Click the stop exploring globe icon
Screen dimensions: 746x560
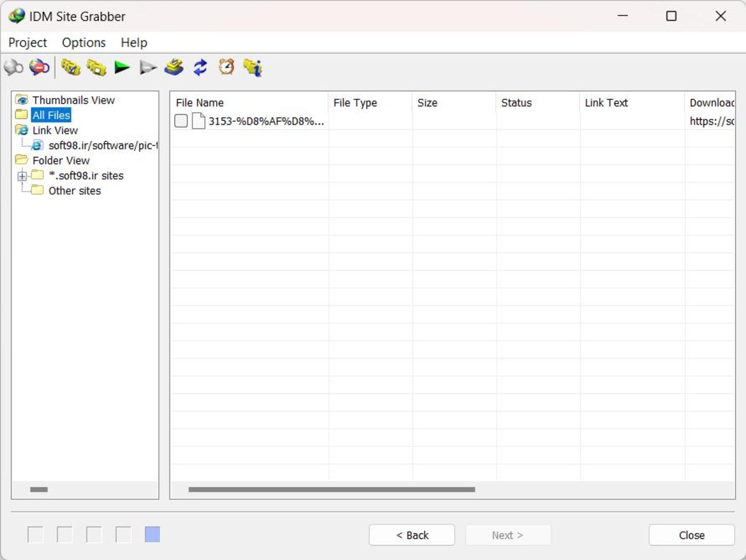(x=39, y=68)
